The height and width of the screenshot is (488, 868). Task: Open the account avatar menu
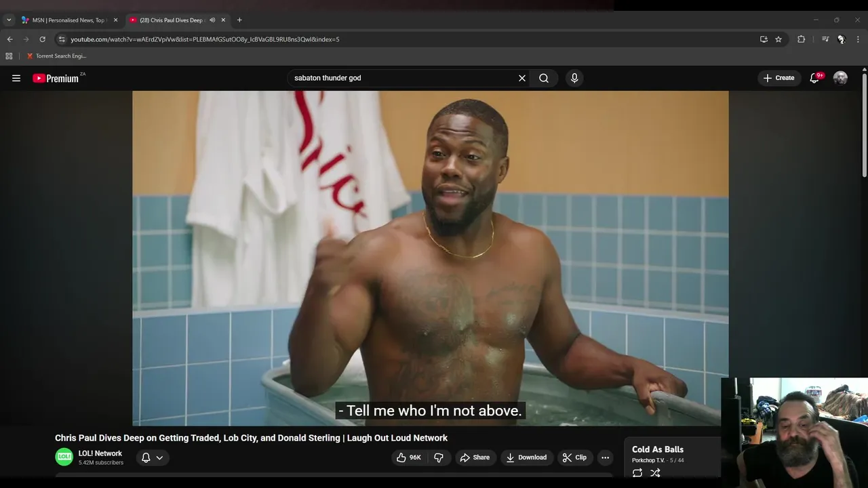tap(840, 78)
